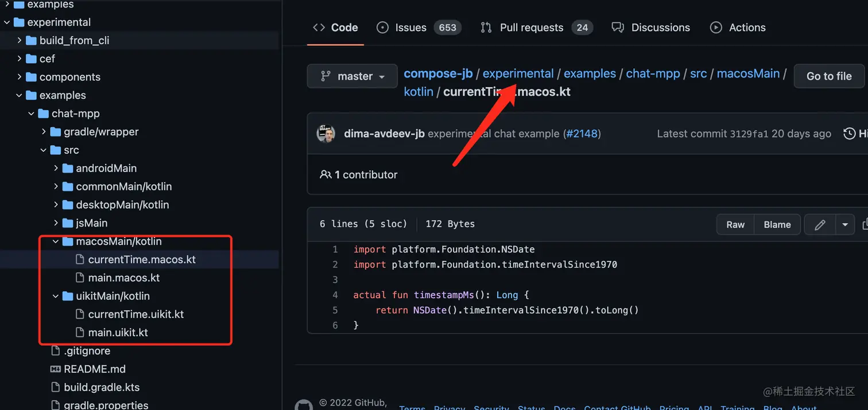The image size is (868, 410).
Task: Click line number 4 in code
Action: tap(335, 295)
